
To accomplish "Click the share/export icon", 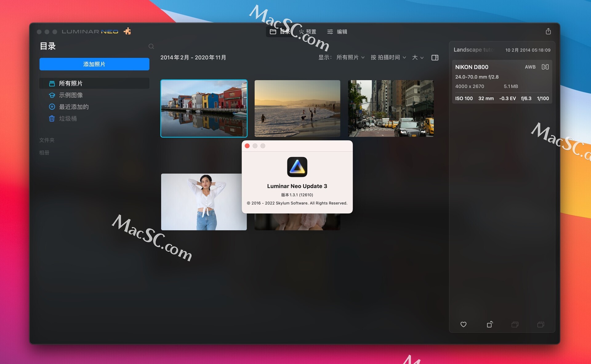I will coord(548,31).
